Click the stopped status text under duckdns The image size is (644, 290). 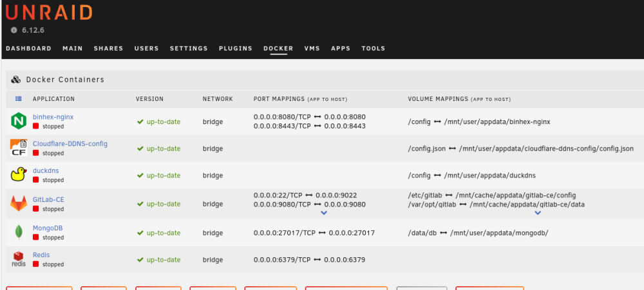pos(53,180)
